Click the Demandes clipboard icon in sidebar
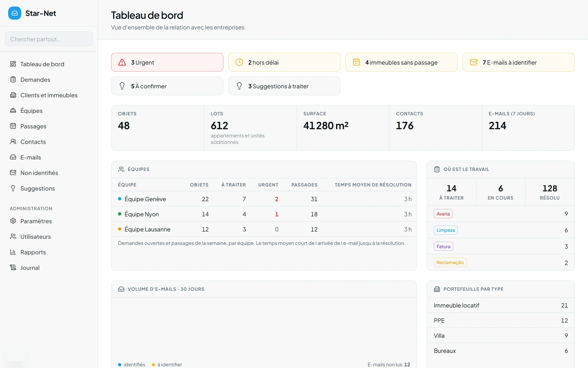The image size is (588, 368). pyautogui.click(x=13, y=79)
